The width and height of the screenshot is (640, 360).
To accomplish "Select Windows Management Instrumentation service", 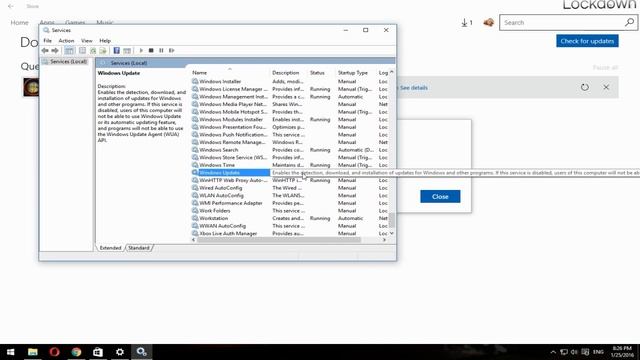I will pyautogui.click(x=290, y=97).
